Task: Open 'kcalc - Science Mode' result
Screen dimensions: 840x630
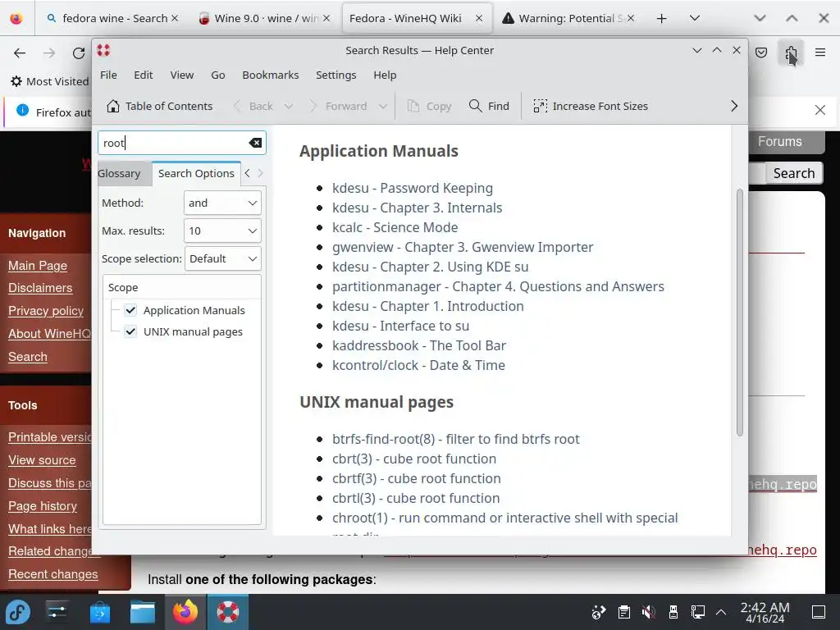Action: click(x=395, y=227)
